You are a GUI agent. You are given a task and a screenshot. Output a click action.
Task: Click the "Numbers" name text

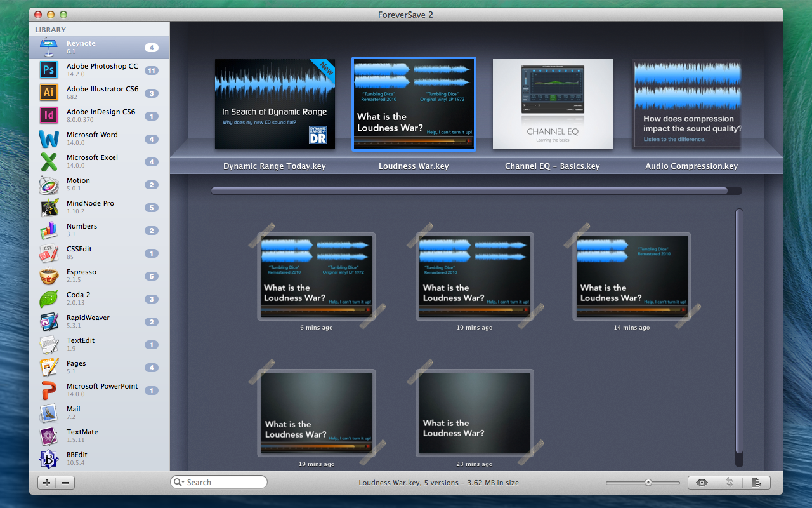pos(82,226)
